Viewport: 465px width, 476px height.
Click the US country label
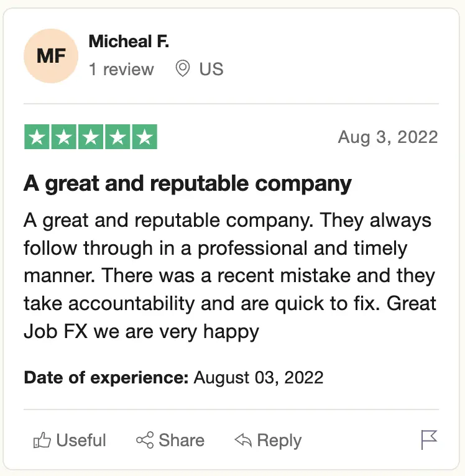coord(211,69)
